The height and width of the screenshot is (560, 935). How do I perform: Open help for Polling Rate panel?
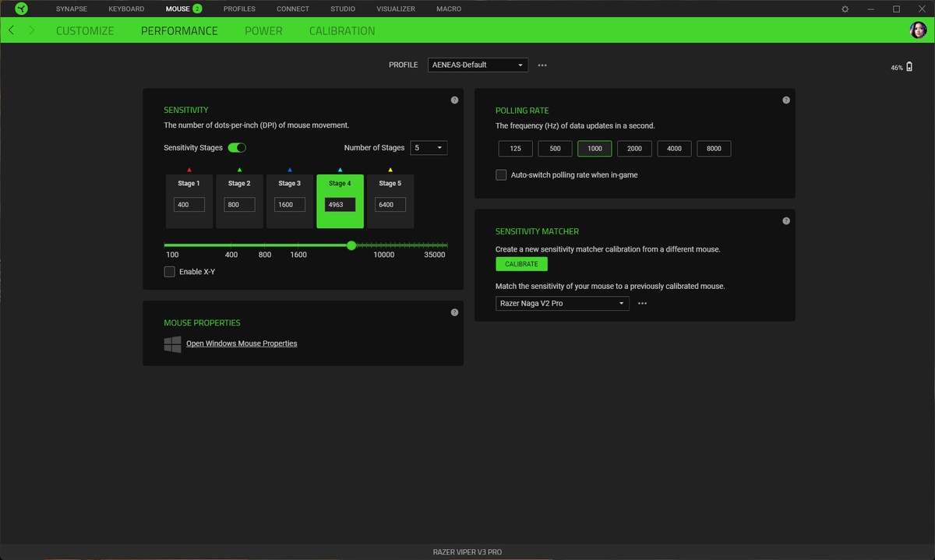pyautogui.click(x=786, y=100)
